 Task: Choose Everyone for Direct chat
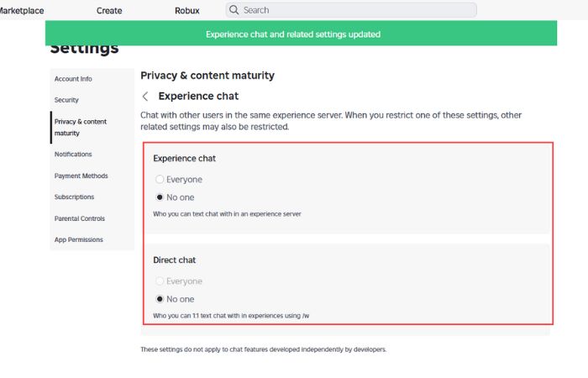[160, 281]
